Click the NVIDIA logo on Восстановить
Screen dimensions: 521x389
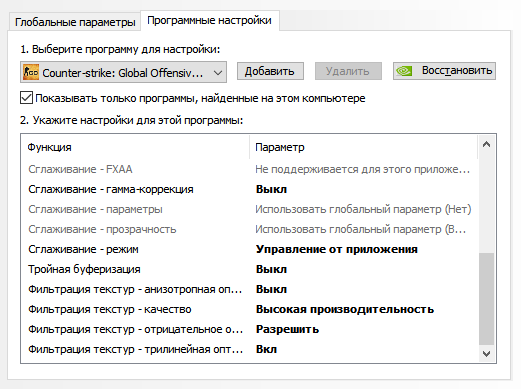tap(404, 71)
